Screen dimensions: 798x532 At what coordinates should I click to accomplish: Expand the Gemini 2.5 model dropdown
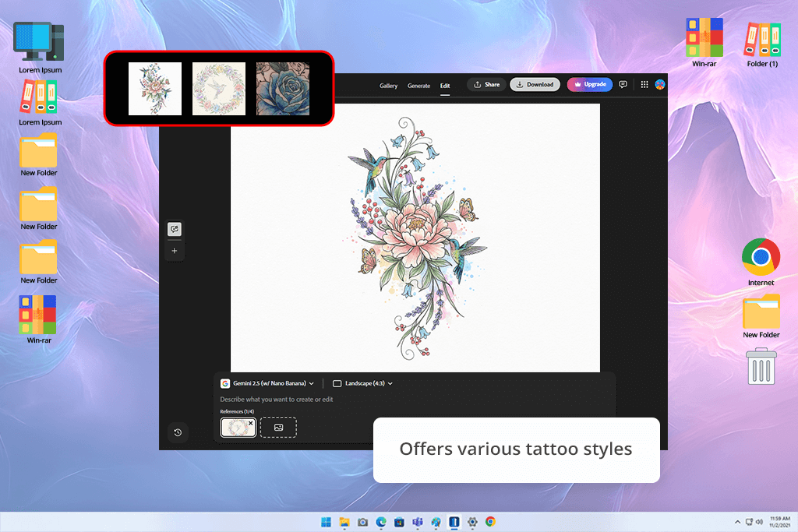tap(268, 383)
